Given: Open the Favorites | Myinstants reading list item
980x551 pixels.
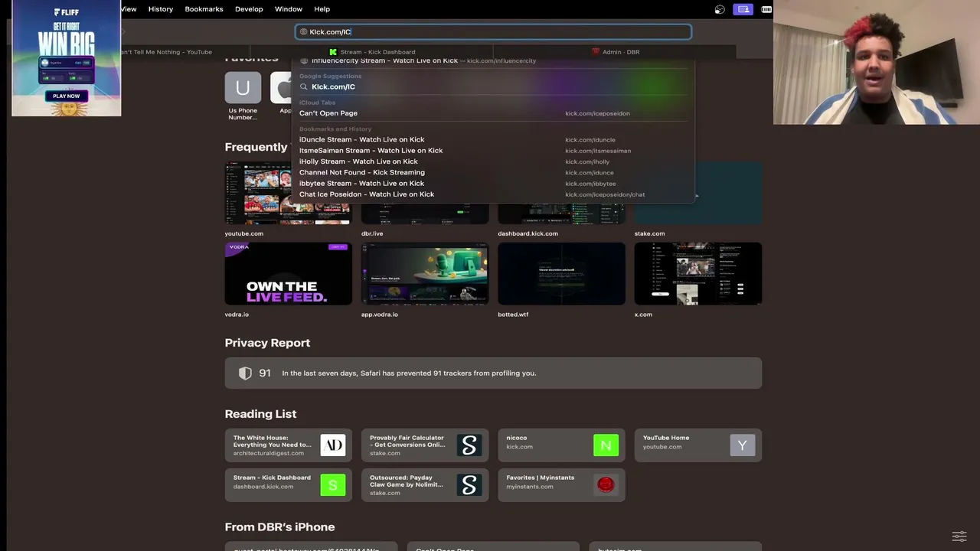Looking at the screenshot, I should point(561,485).
